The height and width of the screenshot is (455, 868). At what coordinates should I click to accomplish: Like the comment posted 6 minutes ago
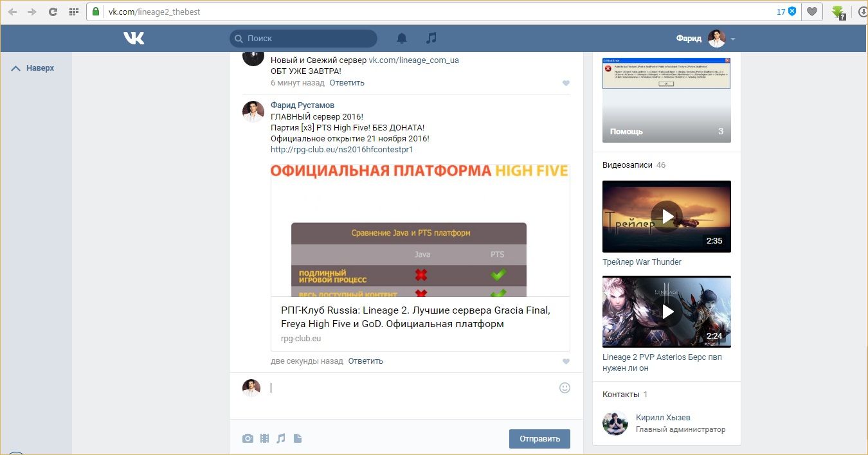[566, 84]
